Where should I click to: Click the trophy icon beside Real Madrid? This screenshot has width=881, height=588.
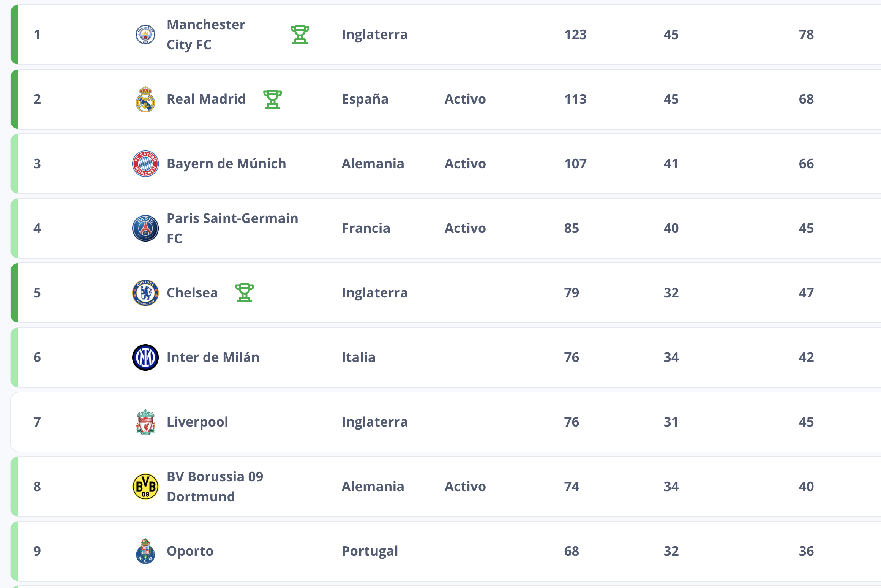pyautogui.click(x=272, y=99)
